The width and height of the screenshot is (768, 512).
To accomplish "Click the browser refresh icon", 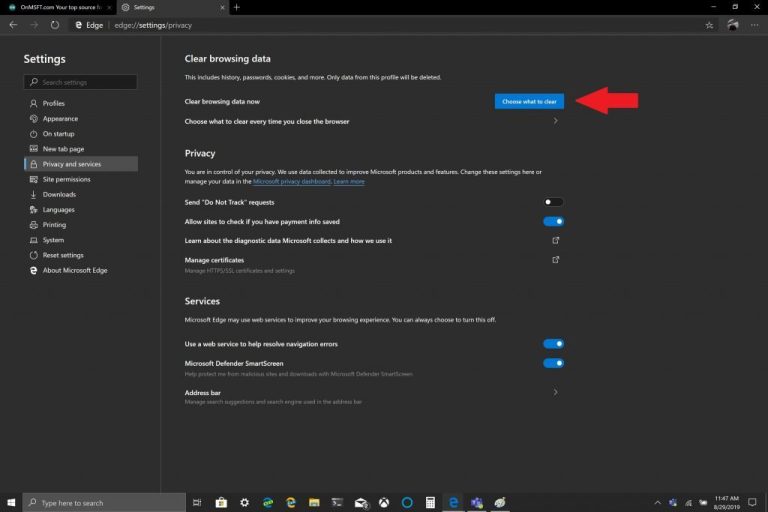I will (55, 25).
